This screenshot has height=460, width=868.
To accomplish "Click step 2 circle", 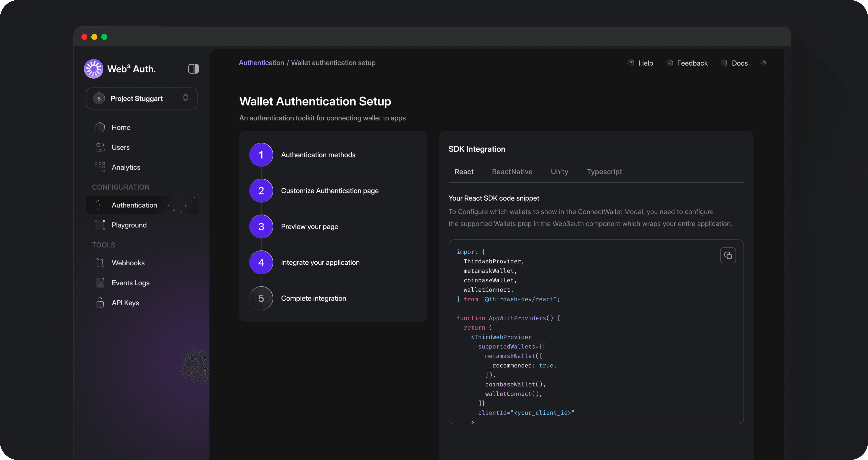I will [261, 191].
